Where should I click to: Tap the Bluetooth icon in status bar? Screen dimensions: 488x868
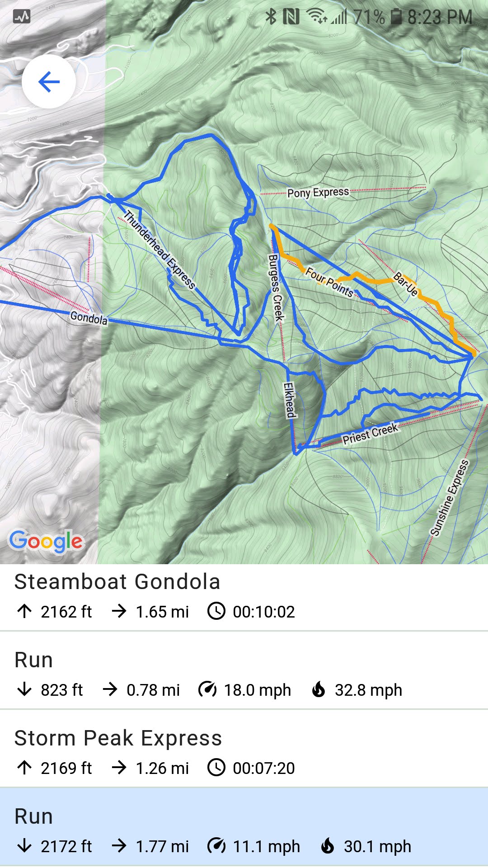click(270, 17)
